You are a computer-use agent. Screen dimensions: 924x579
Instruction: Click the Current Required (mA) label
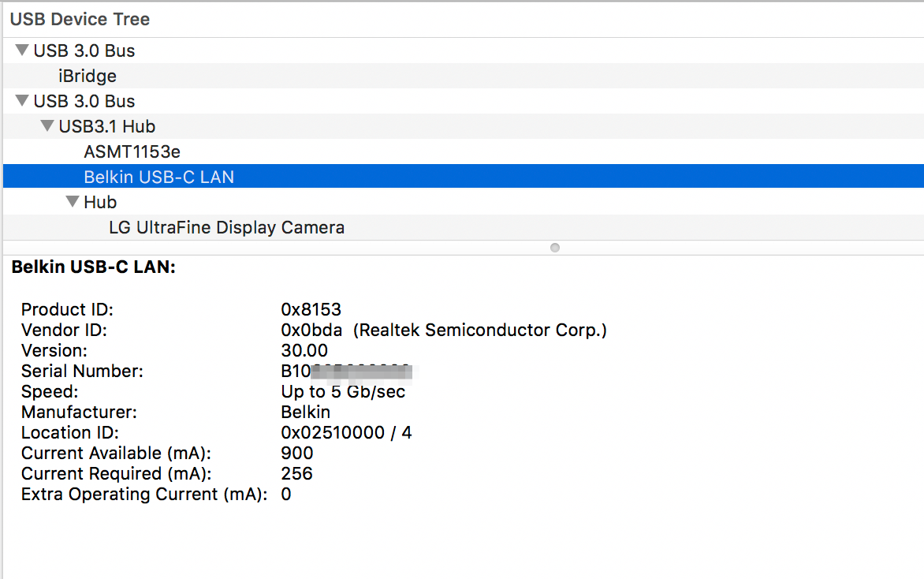[x=116, y=474]
